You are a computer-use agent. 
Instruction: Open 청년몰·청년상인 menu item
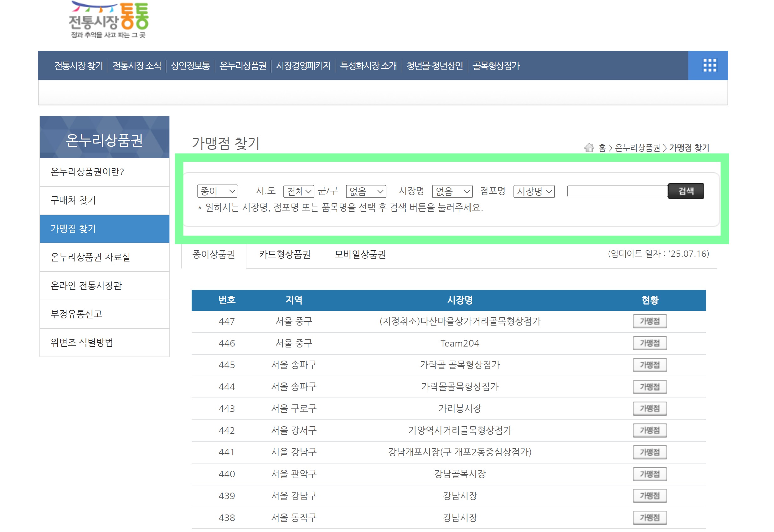[x=434, y=66]
